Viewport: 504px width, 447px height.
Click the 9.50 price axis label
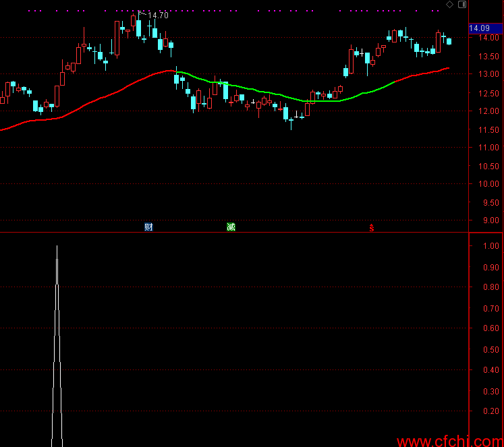[x=491, y=203]
